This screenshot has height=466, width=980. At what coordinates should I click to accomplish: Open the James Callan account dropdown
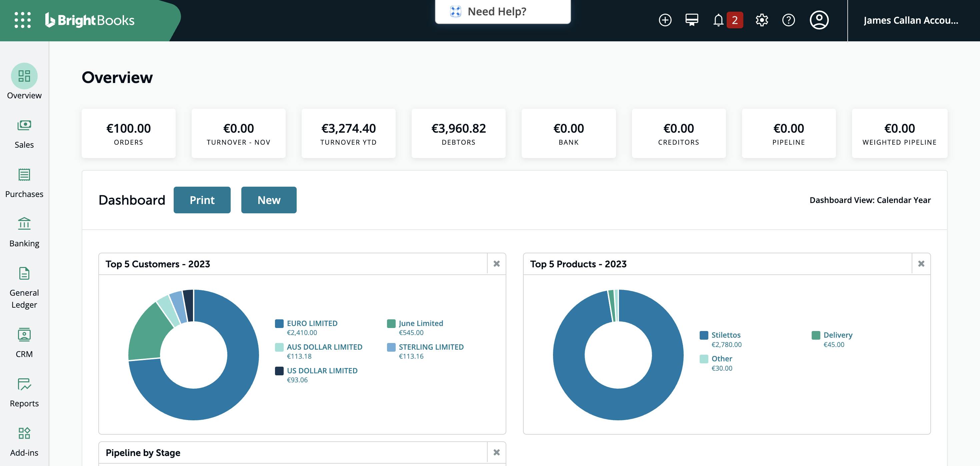coord(911,21)
